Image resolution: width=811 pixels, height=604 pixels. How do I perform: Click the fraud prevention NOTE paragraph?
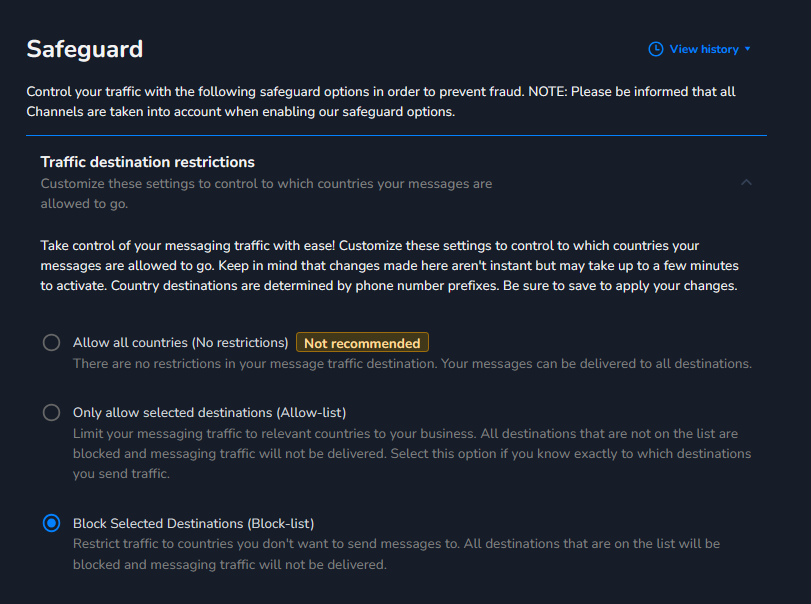point(381,101)
